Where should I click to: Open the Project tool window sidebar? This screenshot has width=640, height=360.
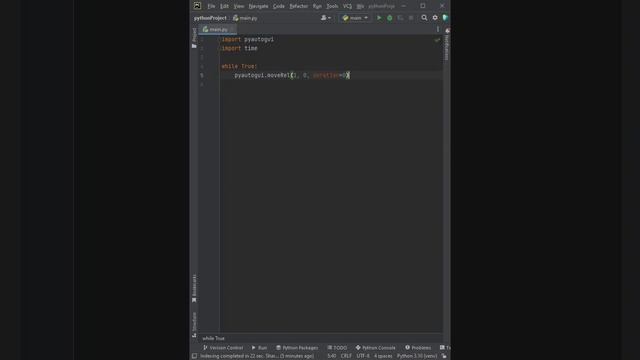pyautogui.click(x=194, y=38)
